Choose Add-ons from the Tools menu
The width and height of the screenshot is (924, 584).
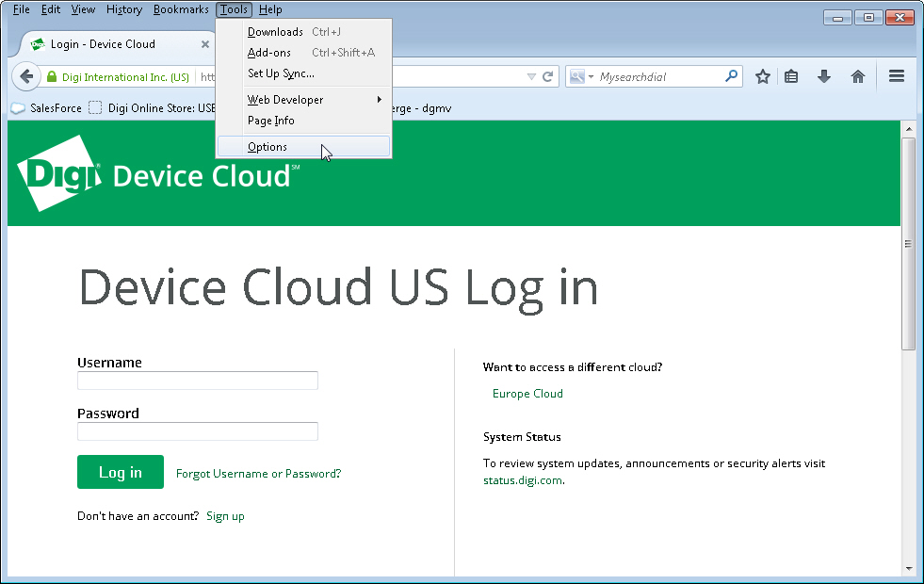point(269,53)
